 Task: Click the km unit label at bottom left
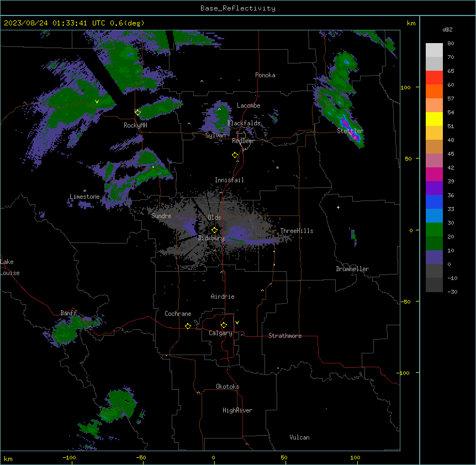point(8,458)
